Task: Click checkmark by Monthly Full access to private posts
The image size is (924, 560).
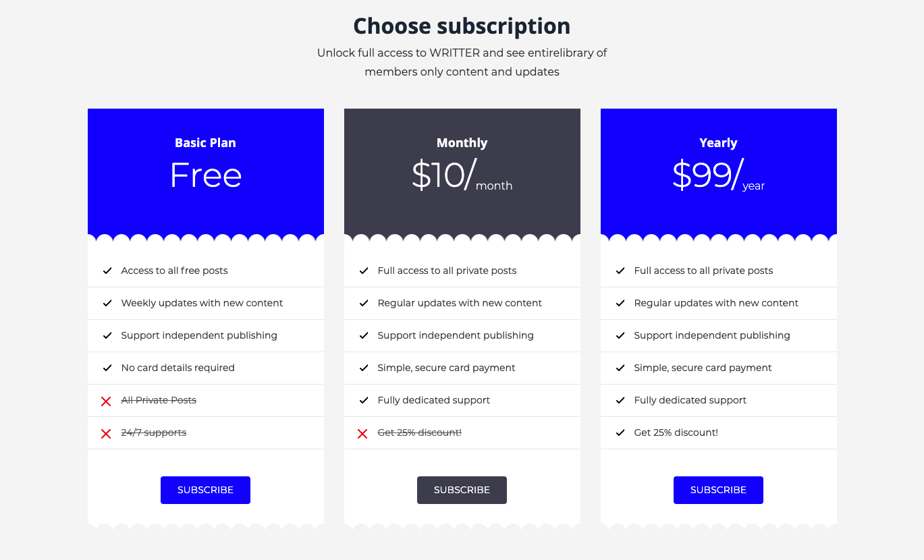Action: tap(364, 271)
